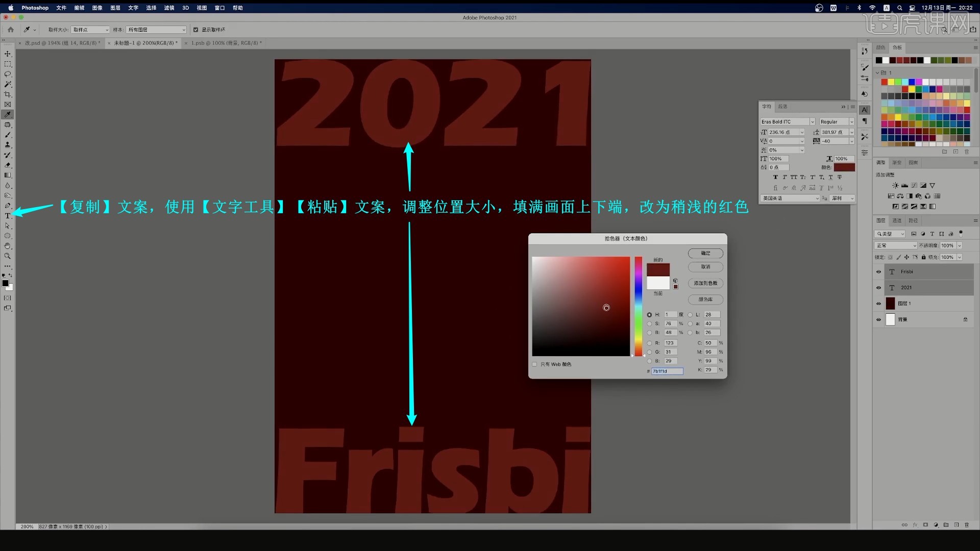Screen dimensions: 980x551
Task: Hide the Frisbi layer
Action: pyautogui.click(x=878, y=272)
